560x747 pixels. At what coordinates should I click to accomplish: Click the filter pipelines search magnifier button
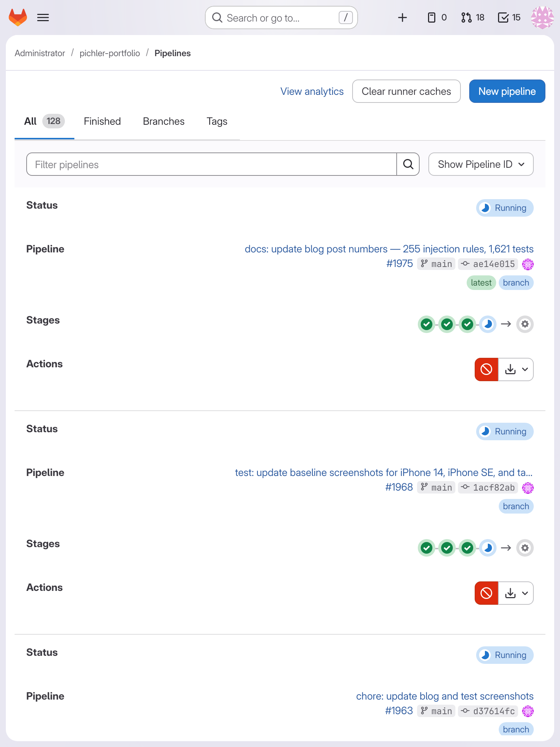pos(408,165)
